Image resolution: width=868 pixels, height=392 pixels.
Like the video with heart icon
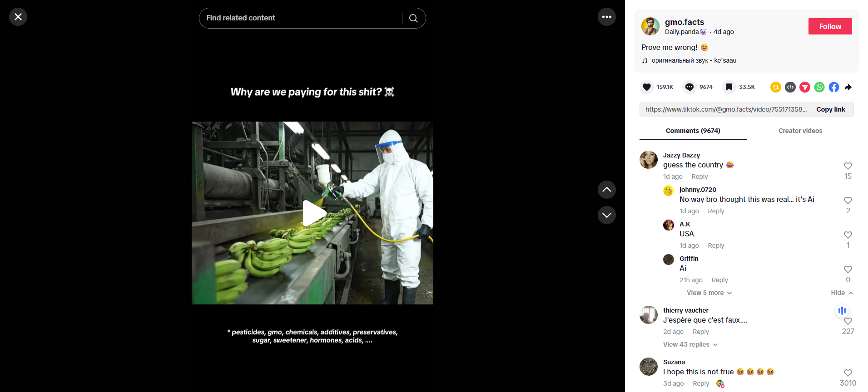647,87
